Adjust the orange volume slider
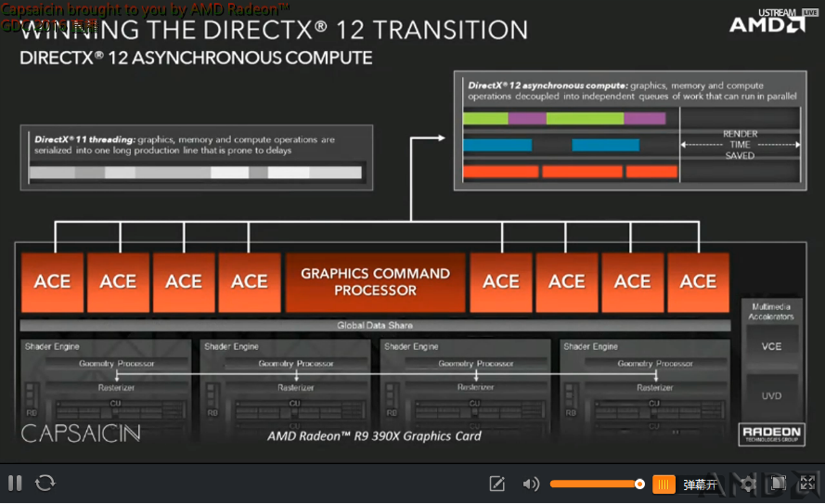The height and width of the screenshot is (504, 825). 597,484
